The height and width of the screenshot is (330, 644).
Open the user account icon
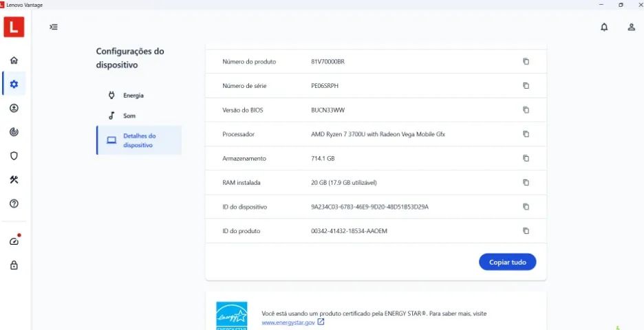[631, 27]
